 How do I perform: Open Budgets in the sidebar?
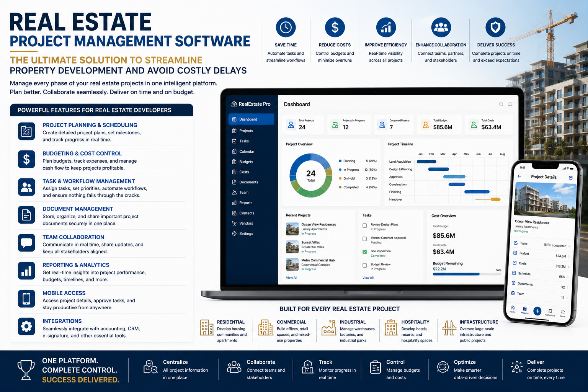click(x=243, y=162)
